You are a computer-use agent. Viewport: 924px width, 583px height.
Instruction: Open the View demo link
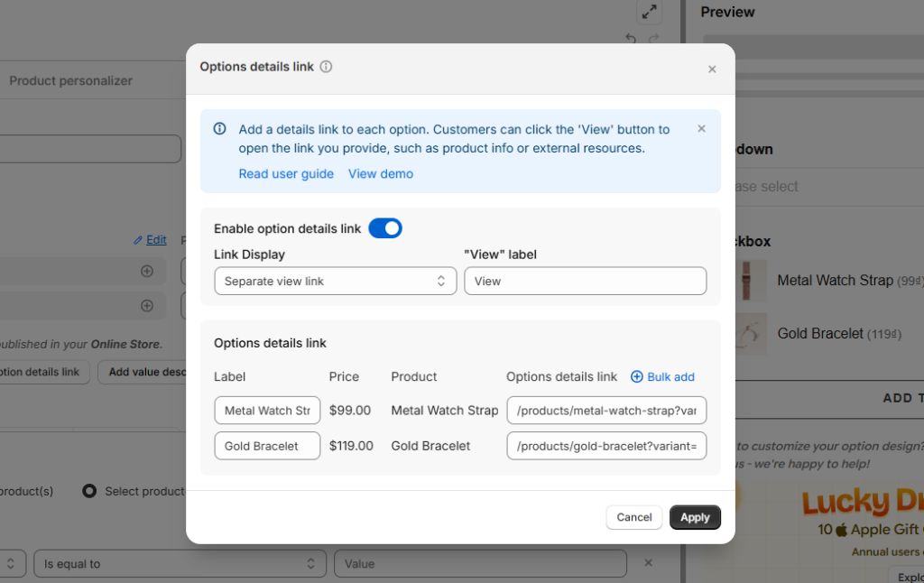tap(381, 174)
